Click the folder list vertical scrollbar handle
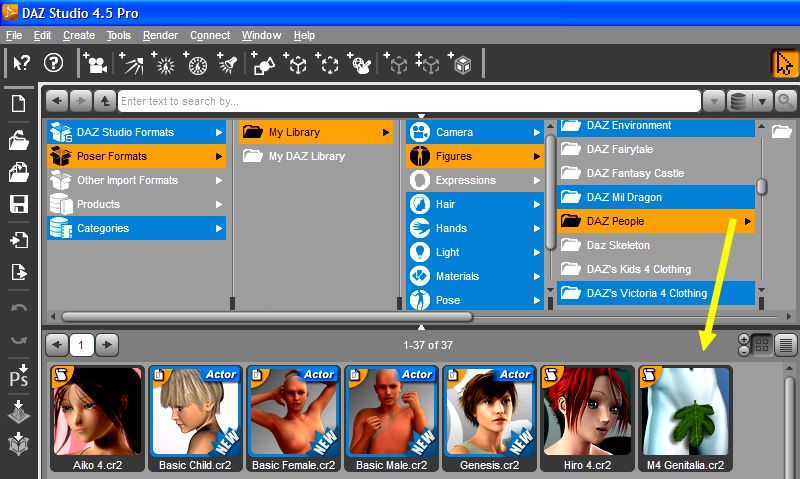This screenshot has height=479, width=800. [762, 186]
